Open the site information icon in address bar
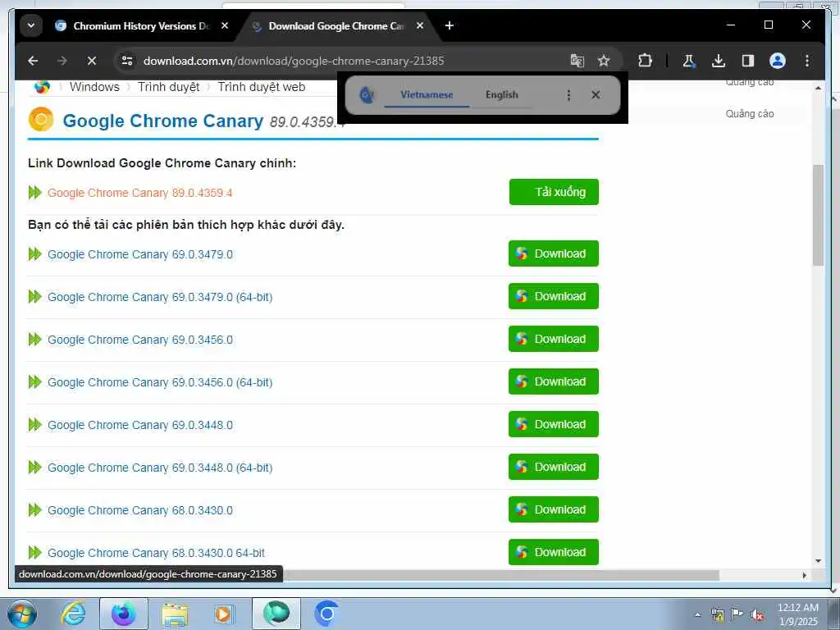The width and height of the screenshot is (840, 630). pos(127,61)
